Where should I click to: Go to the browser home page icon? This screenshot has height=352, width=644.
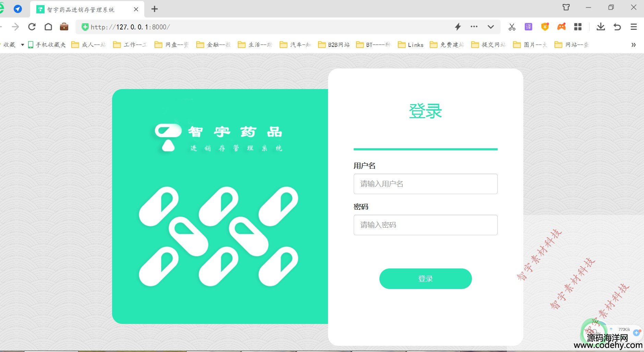[x=48, y=27]
